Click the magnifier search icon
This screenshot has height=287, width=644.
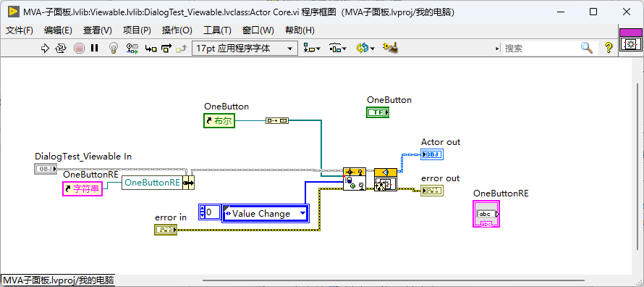[587, 48]
